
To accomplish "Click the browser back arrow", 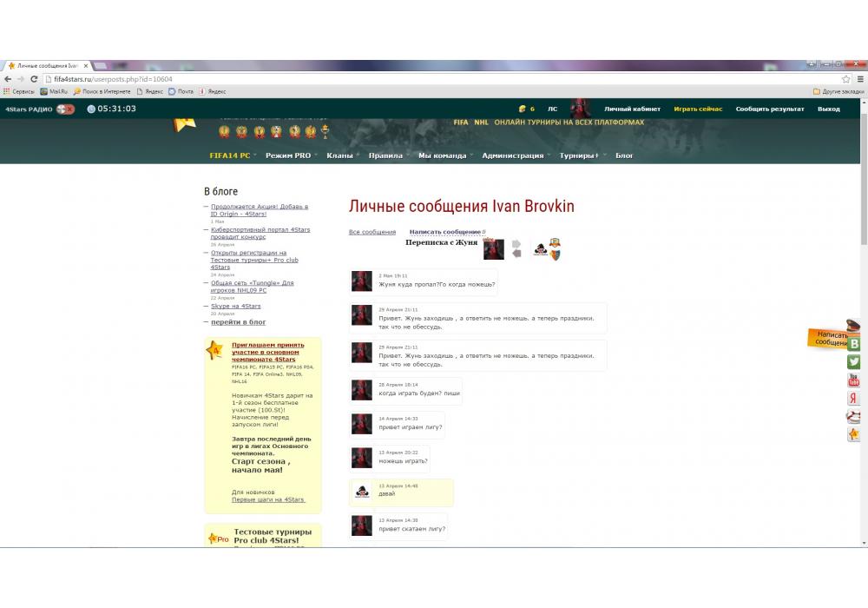I will point(9,79).
